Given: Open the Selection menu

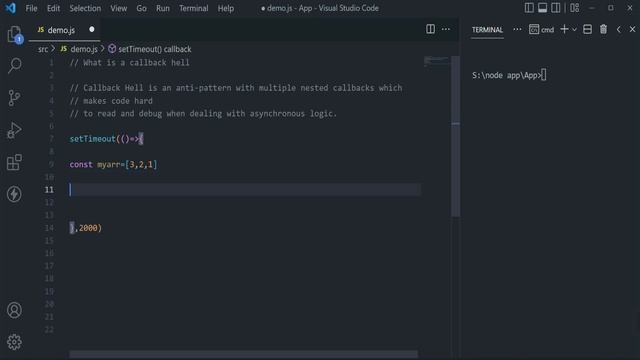Looking at the screenshot, I should [85, 8].
